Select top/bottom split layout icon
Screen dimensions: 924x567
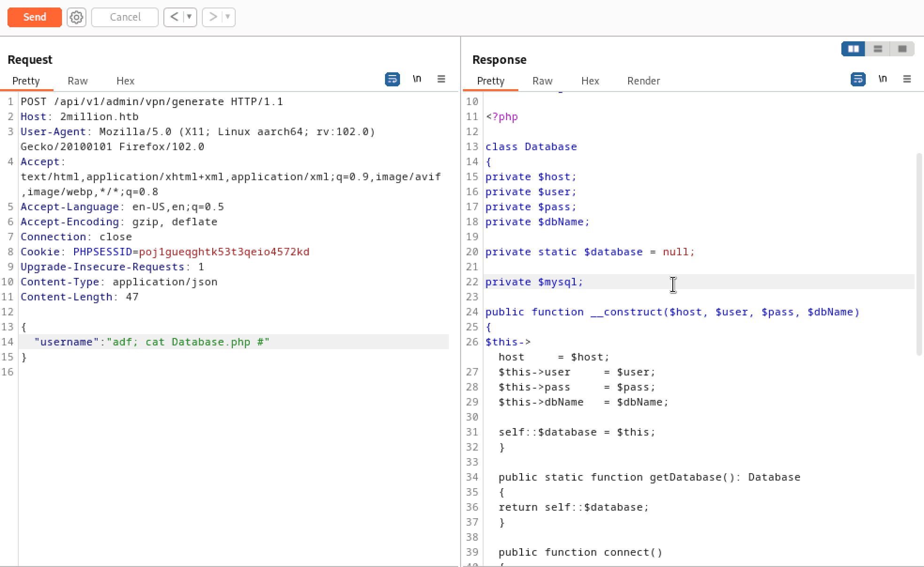click(x=878, y=48)
